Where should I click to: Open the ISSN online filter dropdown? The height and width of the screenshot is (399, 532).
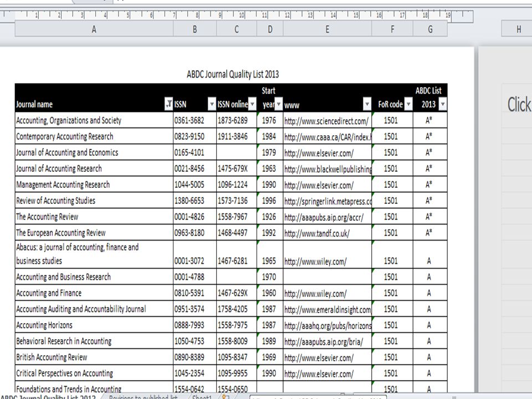click(252, 104)
